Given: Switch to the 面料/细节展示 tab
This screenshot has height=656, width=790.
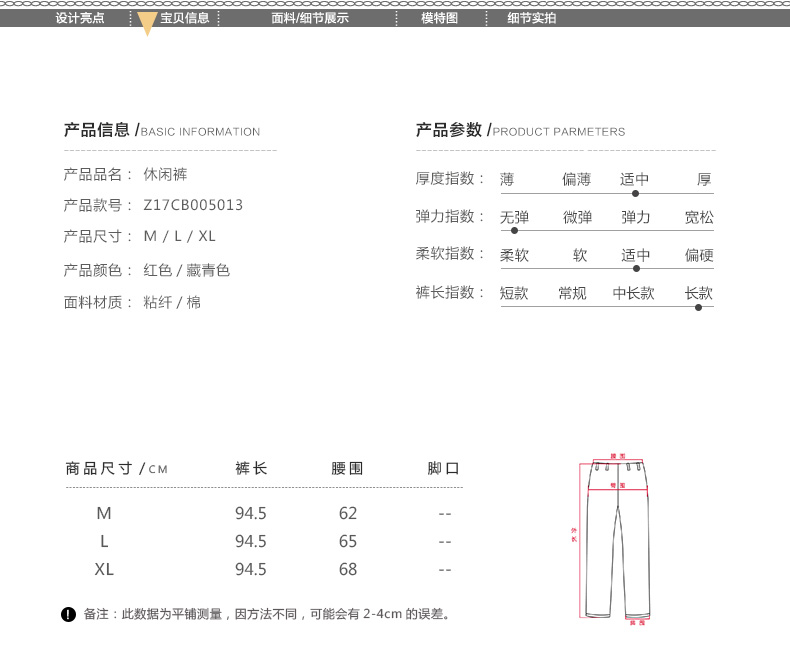Looking at the screenshot, I should coord(310,18).
